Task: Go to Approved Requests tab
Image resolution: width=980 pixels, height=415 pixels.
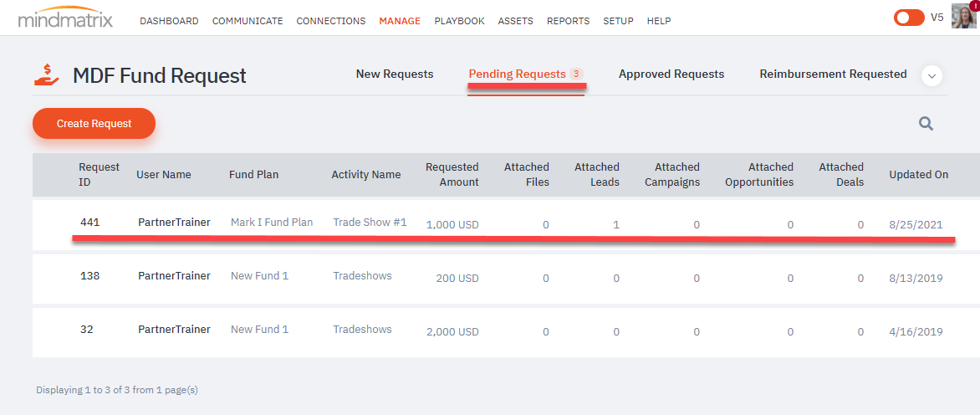Action: point(671,74)
